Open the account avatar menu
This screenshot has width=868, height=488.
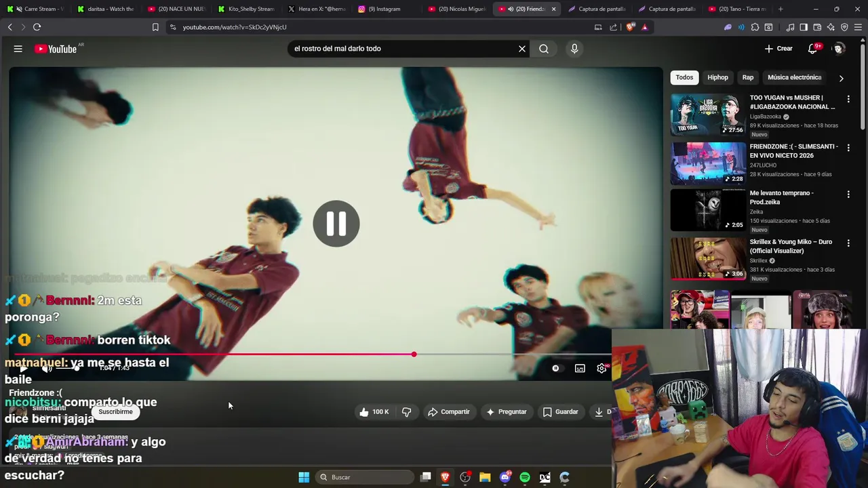click(x=839, y=49)
